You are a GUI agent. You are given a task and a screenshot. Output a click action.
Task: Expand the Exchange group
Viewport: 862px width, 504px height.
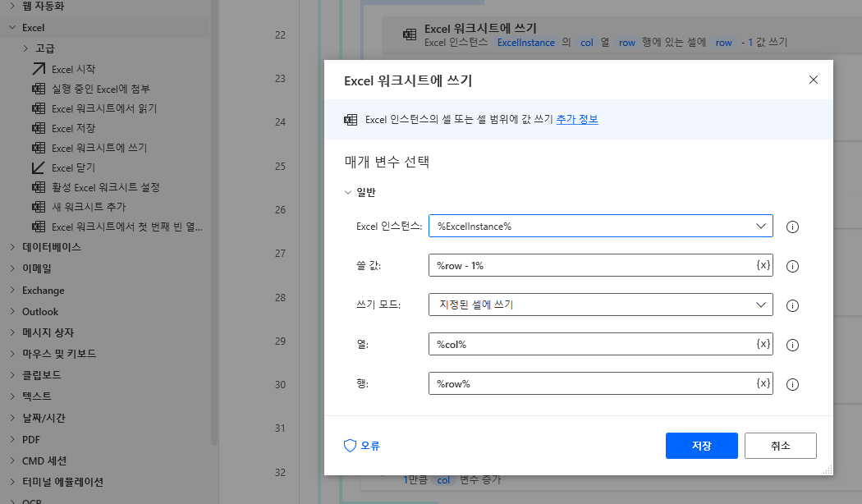[x=12, y=290]
